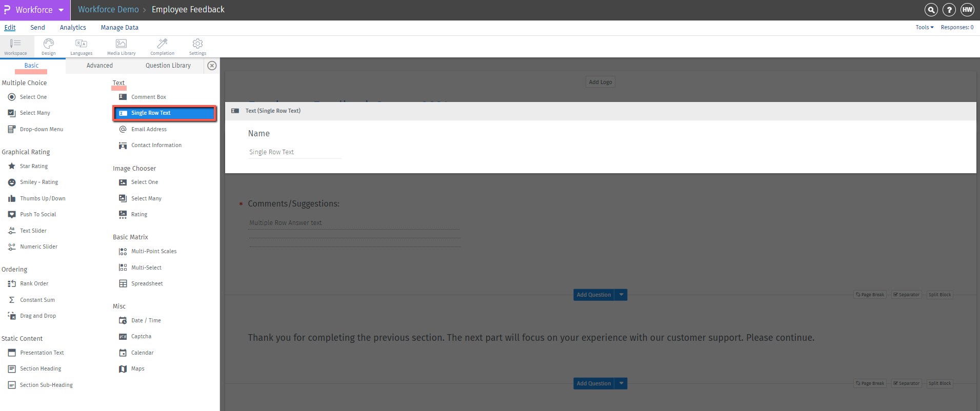Insert a Section Heading

tap(34, 368)
